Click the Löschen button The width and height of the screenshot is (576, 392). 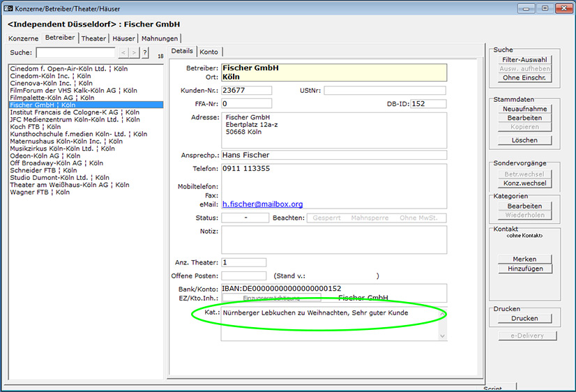coord(524,140)
